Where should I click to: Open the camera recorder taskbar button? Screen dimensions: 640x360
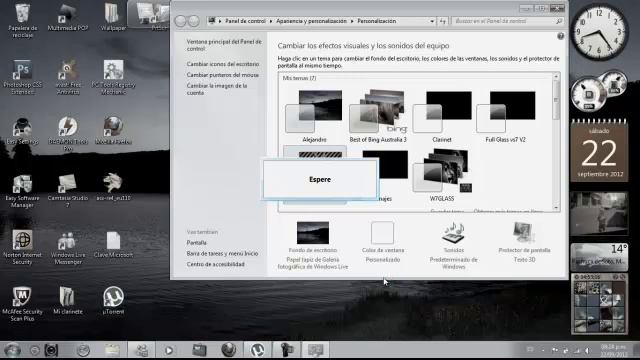click(x=287, y=350)
